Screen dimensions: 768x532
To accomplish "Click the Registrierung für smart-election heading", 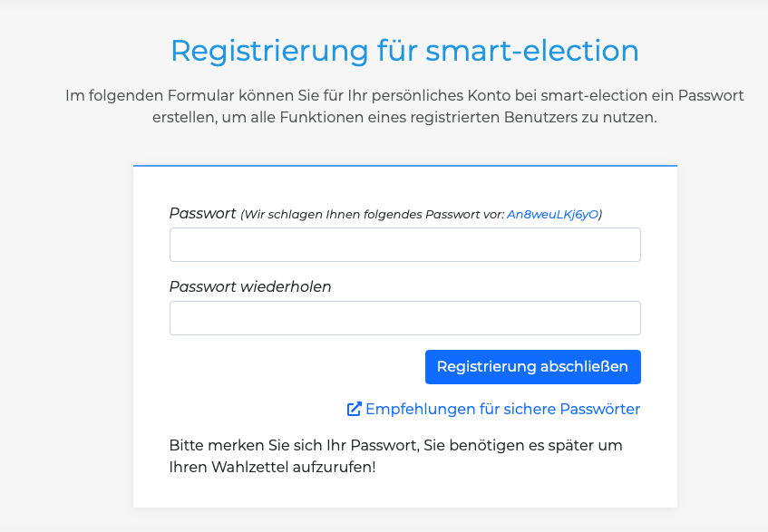I will 404,51.
